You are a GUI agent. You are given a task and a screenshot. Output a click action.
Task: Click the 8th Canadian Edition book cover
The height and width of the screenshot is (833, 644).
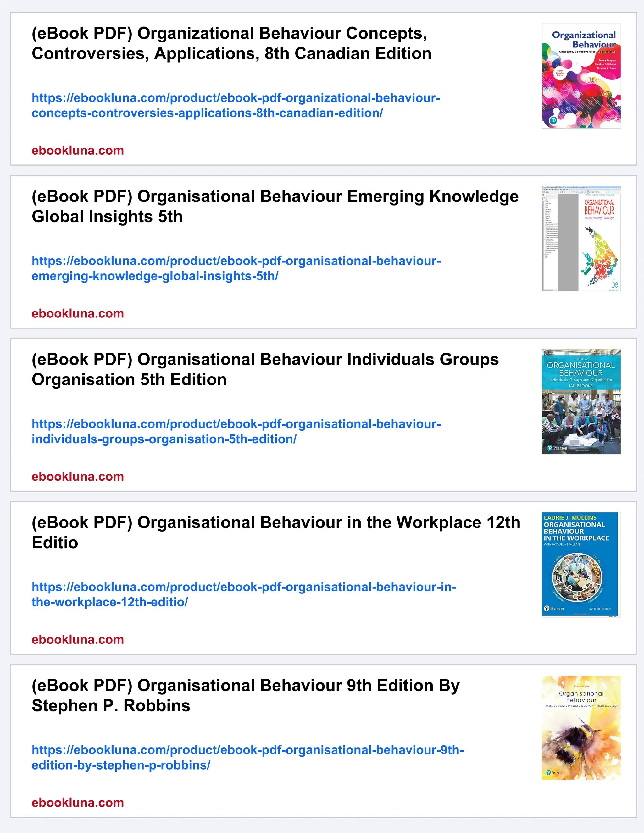click(x=581, y=76)
